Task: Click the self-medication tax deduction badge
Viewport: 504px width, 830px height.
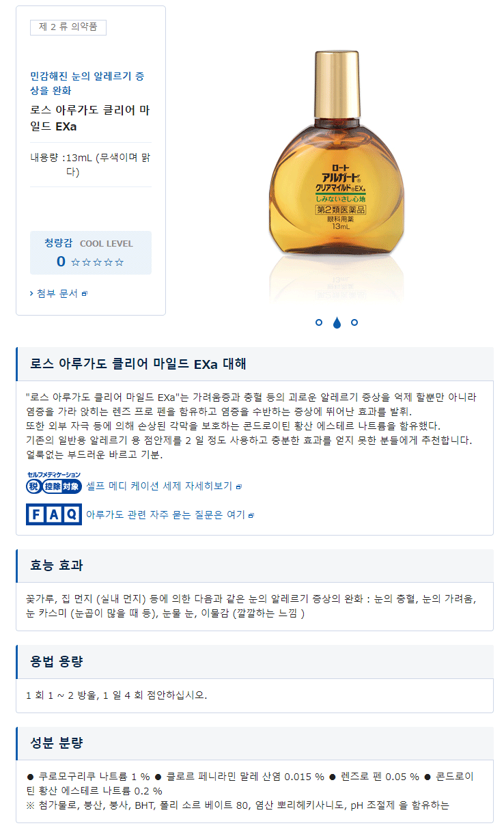Action: pyautogui.click(x=54, y=482)
